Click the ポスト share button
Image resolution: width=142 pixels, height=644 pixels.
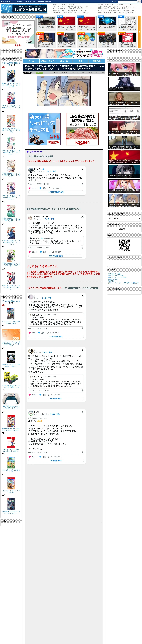coord(27,73)
